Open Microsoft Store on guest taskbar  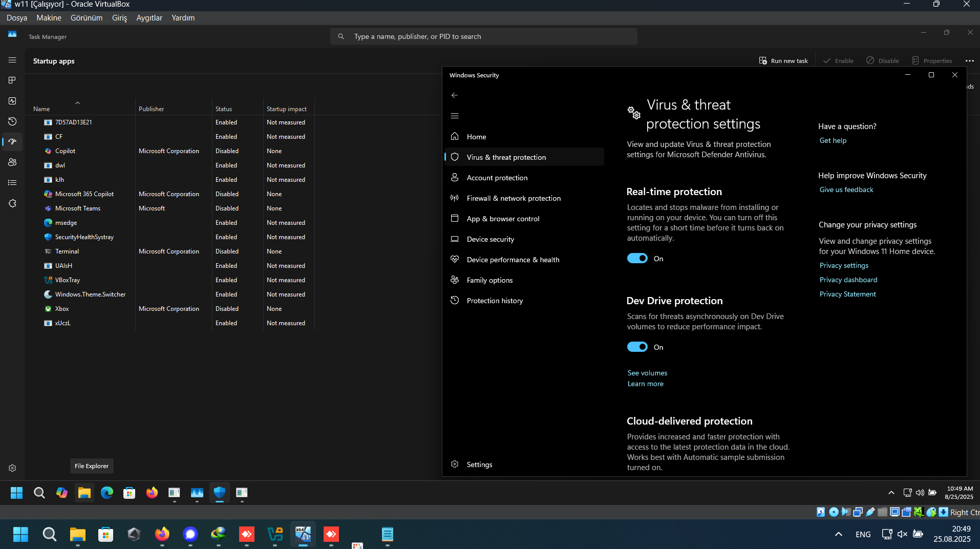pyautogui.click(x=130, y=493)
